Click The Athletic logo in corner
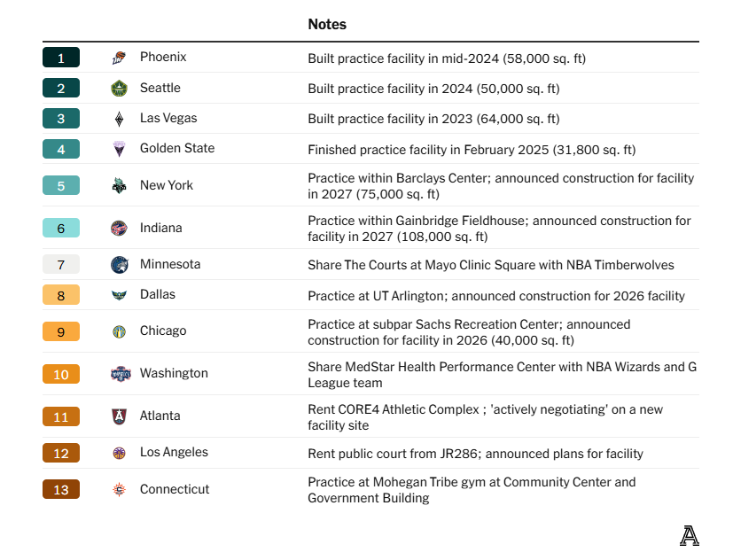733x560 pixels. point(689,535)
